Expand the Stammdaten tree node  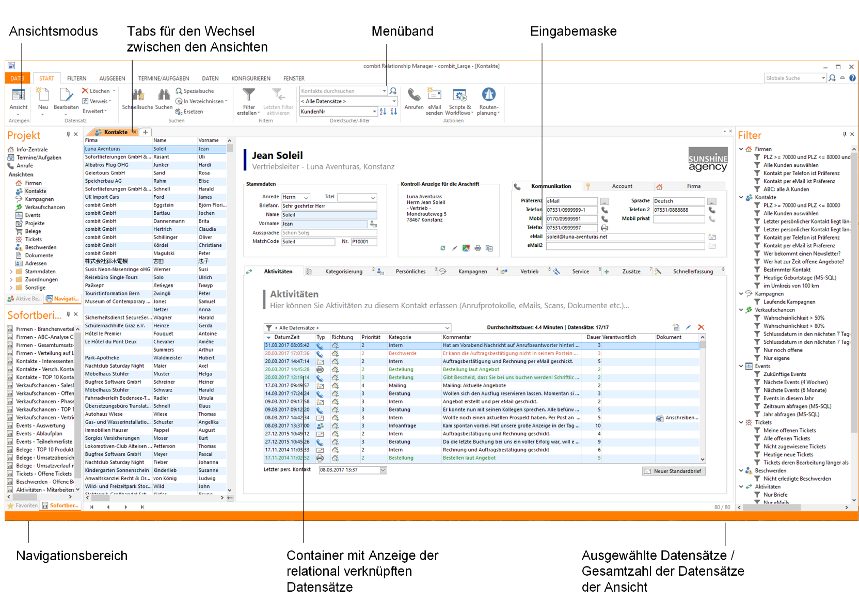click(x=11, y=272)
